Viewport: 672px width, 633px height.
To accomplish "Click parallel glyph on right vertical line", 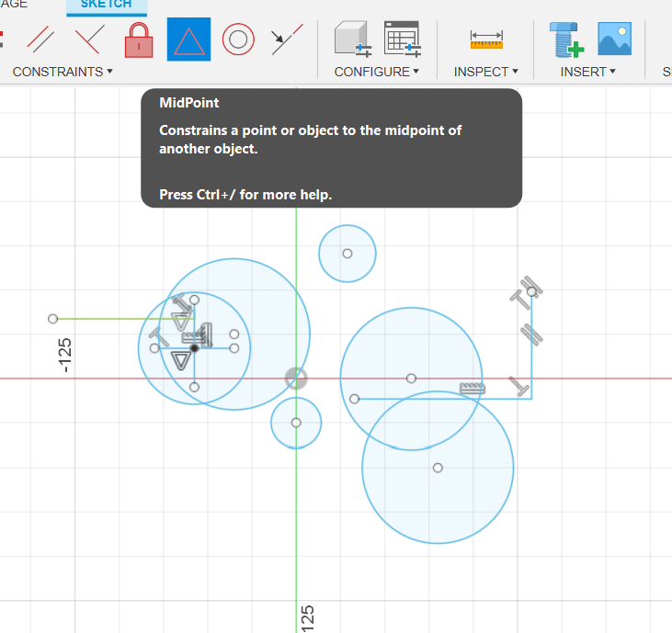I will click(x=531, y=334).
